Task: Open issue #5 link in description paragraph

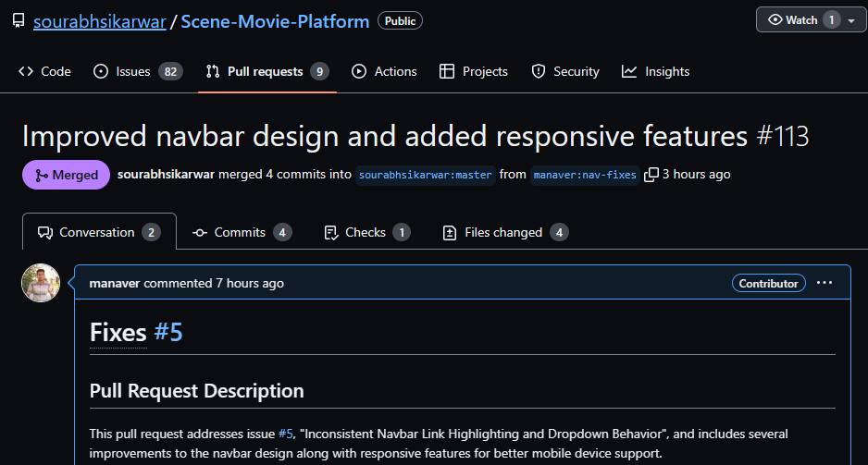Action: click(x=285, y=434)
